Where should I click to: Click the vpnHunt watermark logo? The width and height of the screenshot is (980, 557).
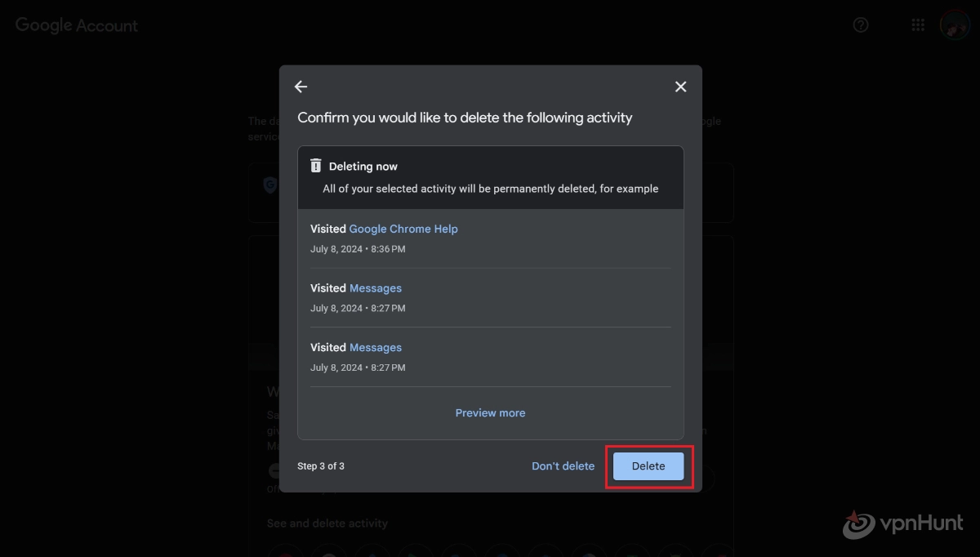[x=902, y=524]
